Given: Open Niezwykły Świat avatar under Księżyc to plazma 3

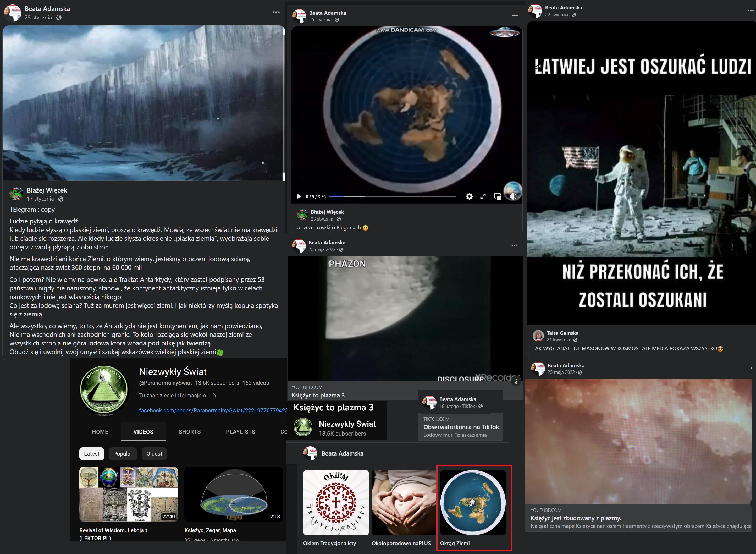Looking at the screenshot, I should [x=303, y=427].
